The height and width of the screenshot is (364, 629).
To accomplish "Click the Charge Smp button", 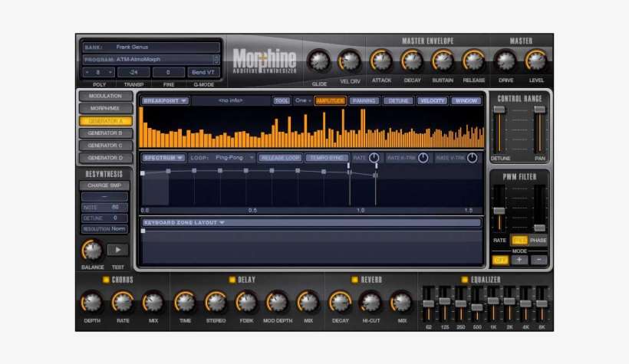I will click(x=104, y=185).
